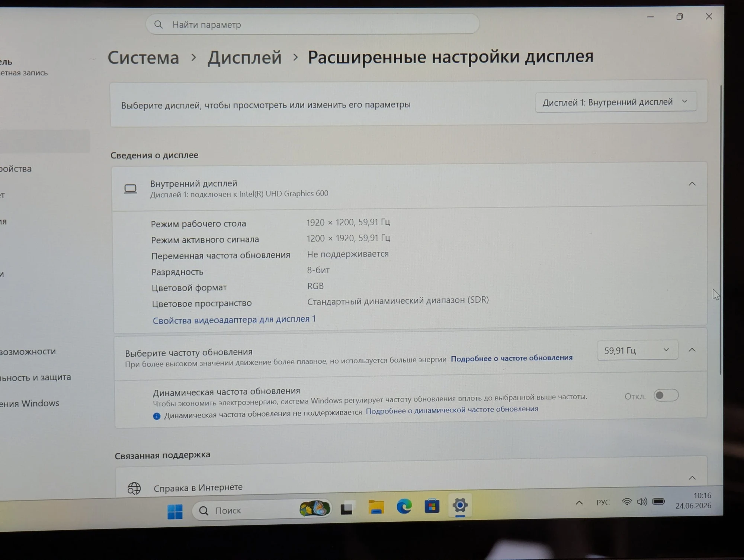Screen dimensions: 744x560
Task: Open Microsoft Store from the taskbar
Action: click(432, 506)
